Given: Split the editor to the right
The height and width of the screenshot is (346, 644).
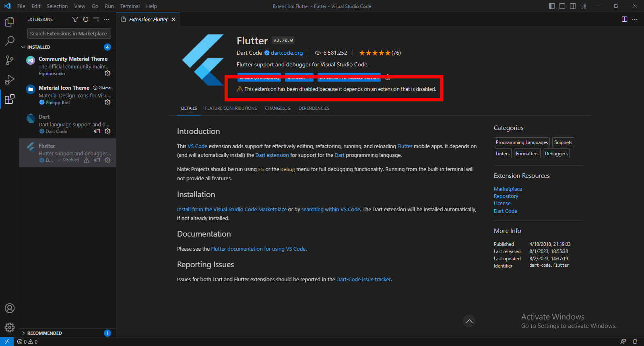Looking at the screenshot, I should pos(624,19).
